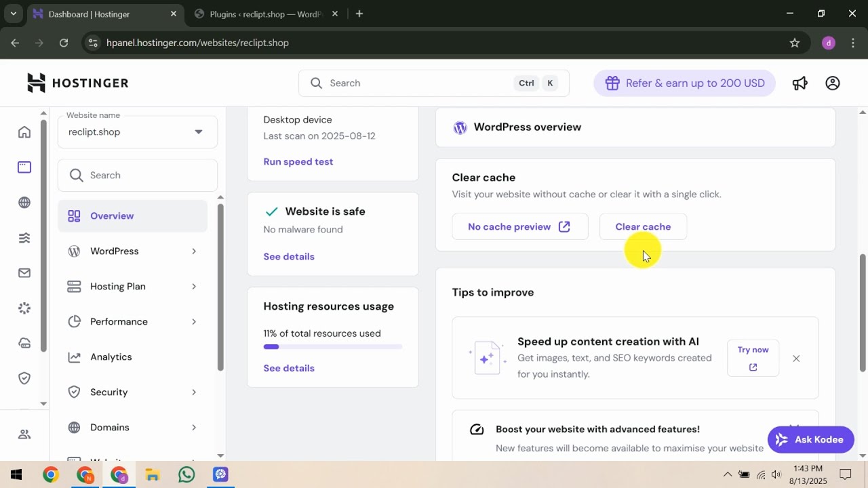See details for Hosting resources usage
This screenshot has width=868, height=488.
tap(289, 369)
